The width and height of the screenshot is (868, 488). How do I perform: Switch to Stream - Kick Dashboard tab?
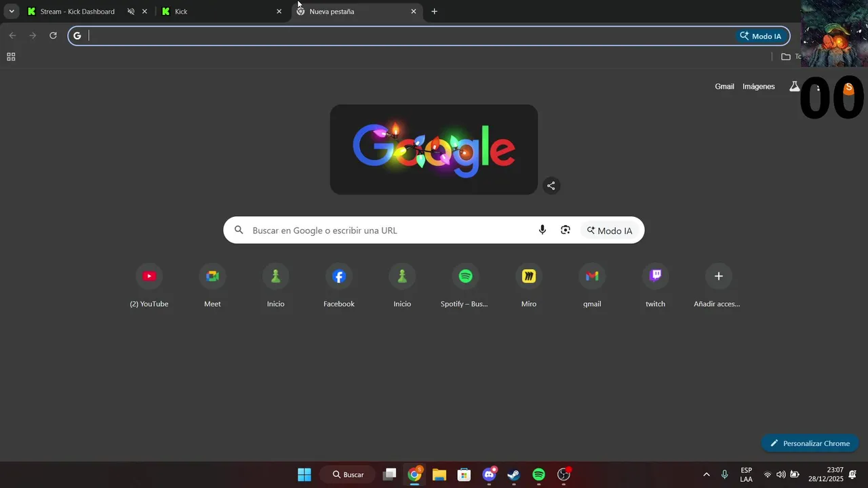(x=77, y=12)
